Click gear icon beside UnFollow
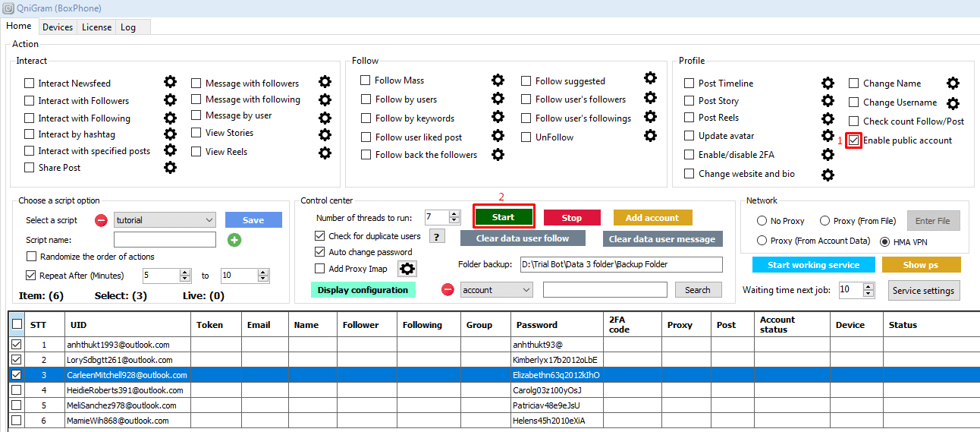This screenshot has height=432, width=980. click(x=650, y=136)
